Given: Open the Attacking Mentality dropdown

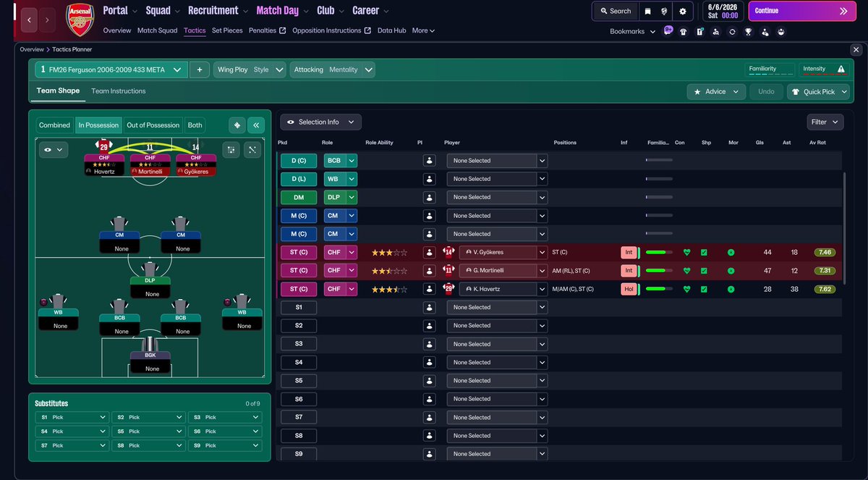Looking at the screenshot, I should (x=333, y=70).
